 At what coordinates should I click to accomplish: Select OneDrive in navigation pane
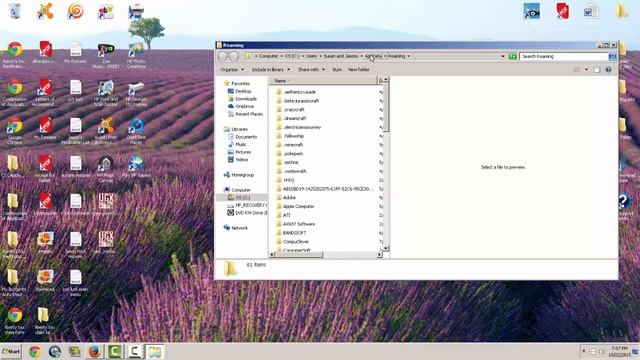pyautogui.click(x=244, y=106)
